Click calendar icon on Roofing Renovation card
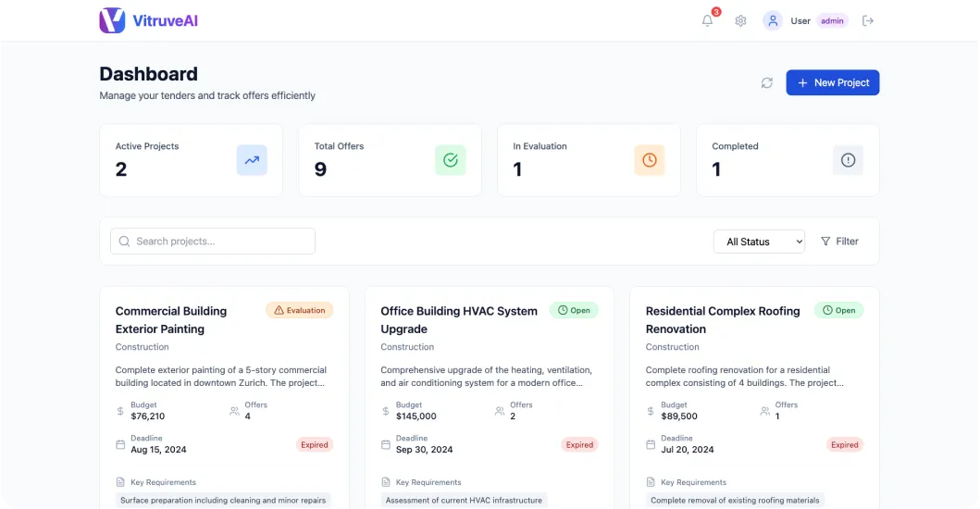Viewport: 980px width, 509px height. click(651, 444)
